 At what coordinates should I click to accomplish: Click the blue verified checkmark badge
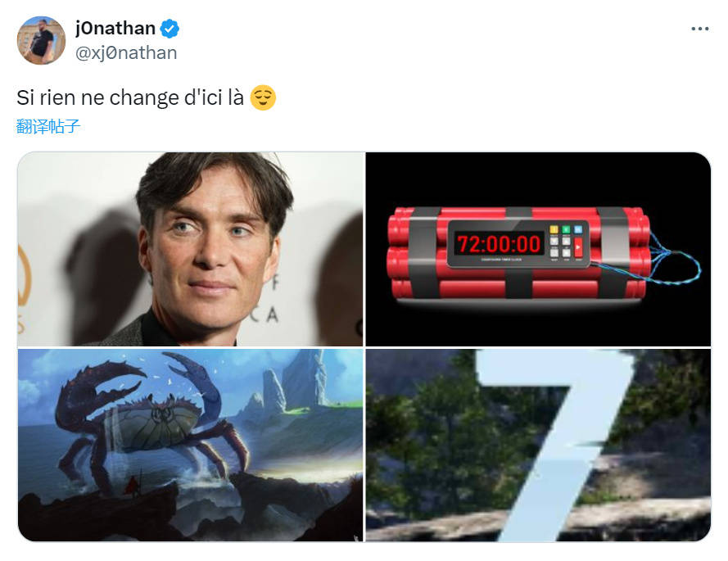tap(170, 29)
